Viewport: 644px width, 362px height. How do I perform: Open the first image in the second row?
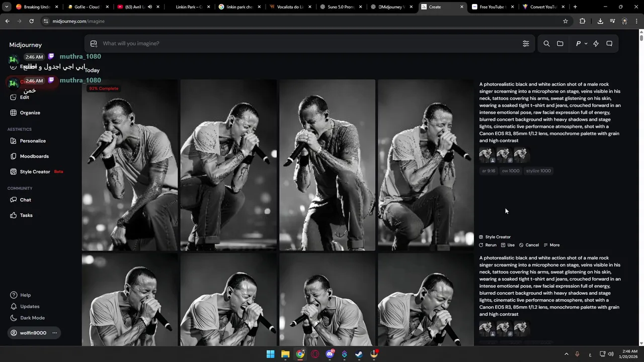(130, 300)
